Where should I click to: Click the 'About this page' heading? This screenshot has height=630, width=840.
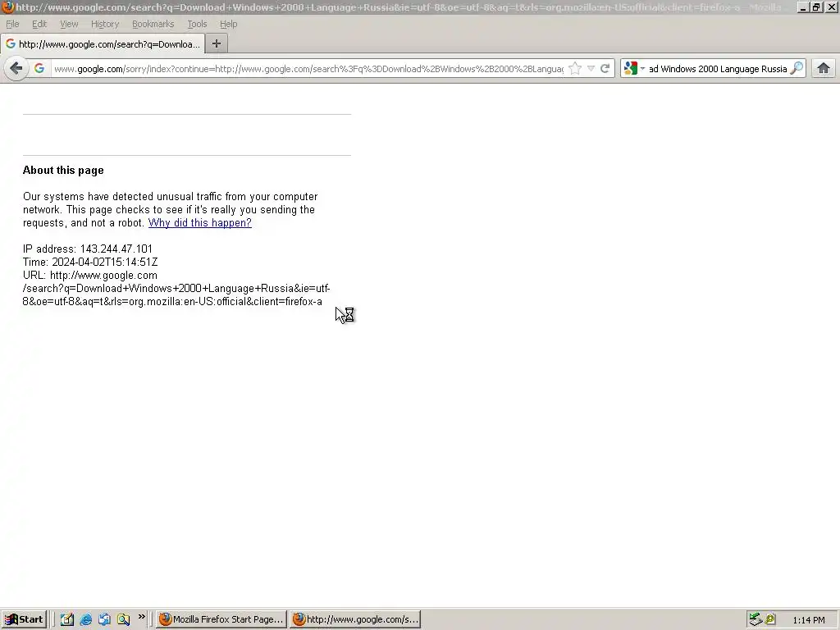pos(63,171)
